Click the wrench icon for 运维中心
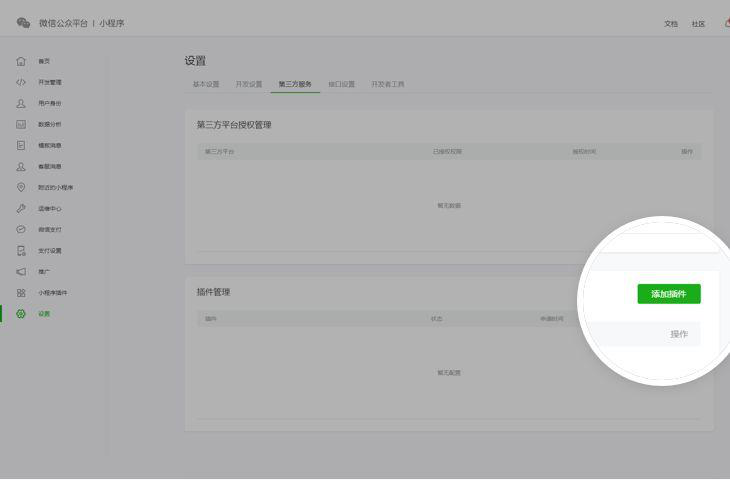The image size is (730, 480). click(21, 208)
